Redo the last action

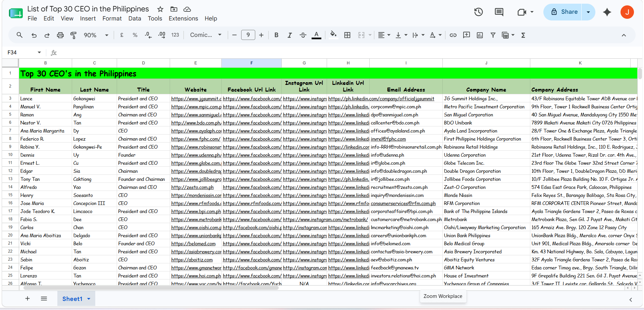(47, 35)
